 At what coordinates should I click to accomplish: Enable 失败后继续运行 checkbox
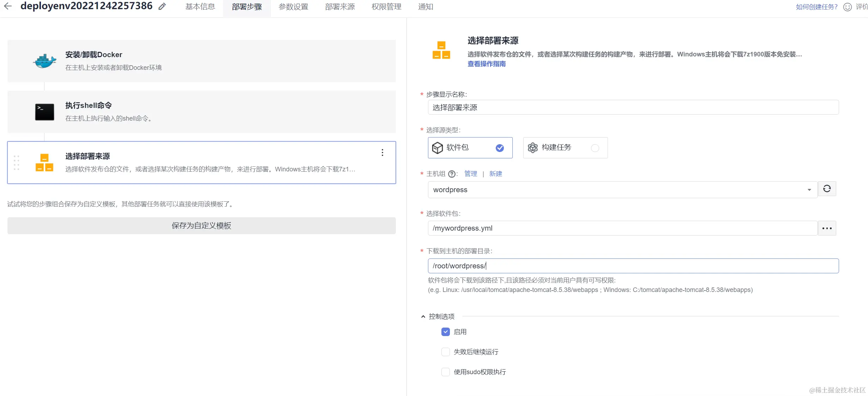446,352
